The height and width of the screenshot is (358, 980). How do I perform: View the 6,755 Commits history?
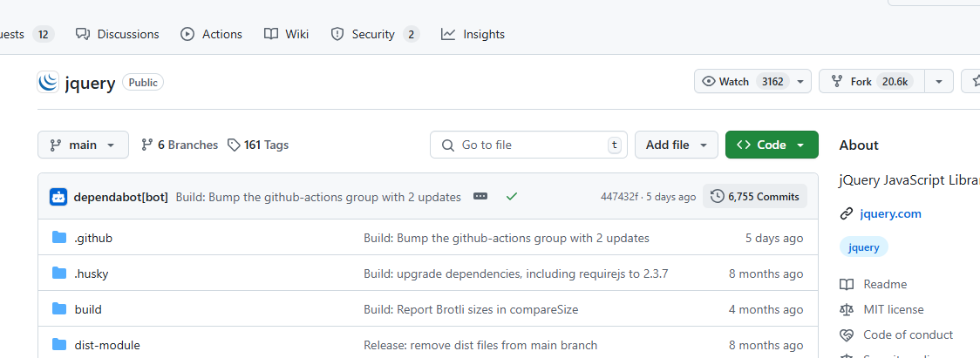(x=755, y=197)
